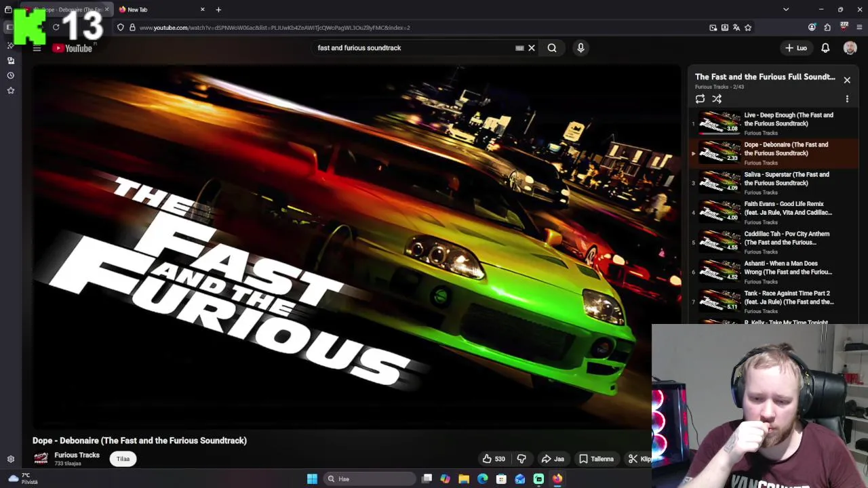Open Windows Start menu
This screenshot has width=868, height=488.
click(312, 479)
